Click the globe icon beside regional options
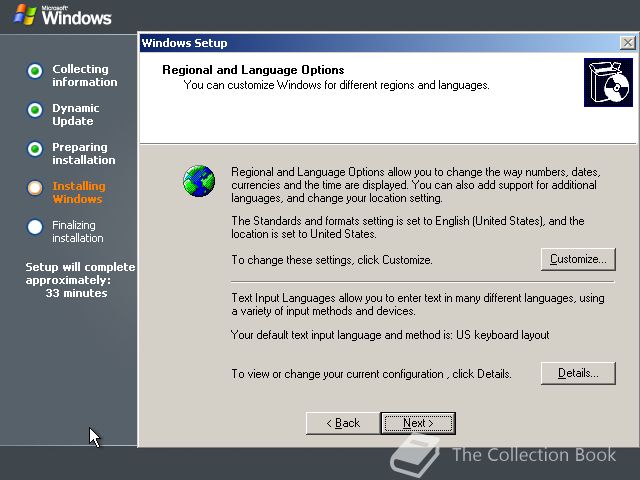Viewport: 640px width, 480px height. pyautogui.click(x=199, y=181)
